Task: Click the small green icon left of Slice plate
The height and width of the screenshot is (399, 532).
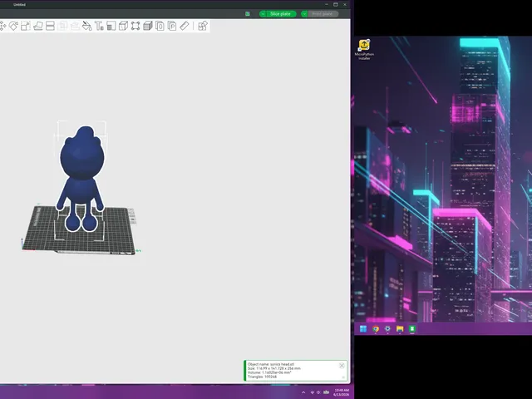Action: [x=248, y=14]
